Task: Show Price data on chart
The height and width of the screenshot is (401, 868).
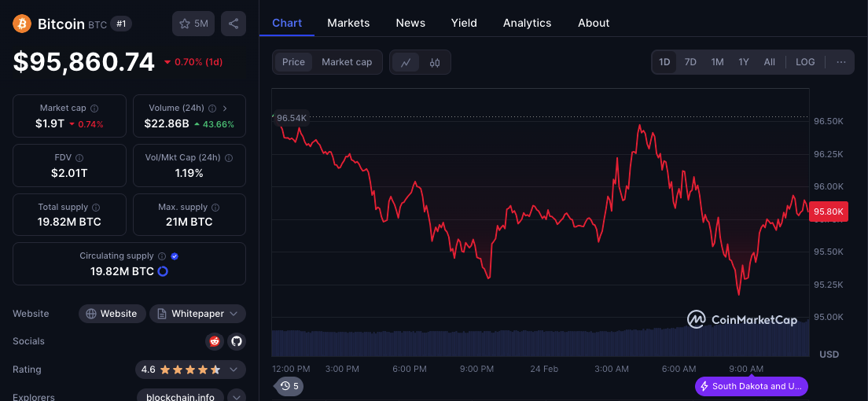Action: coord(293,62)
